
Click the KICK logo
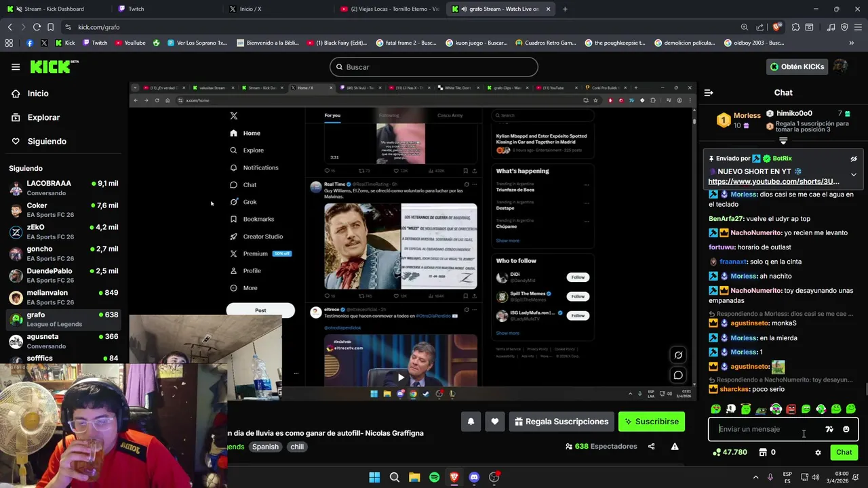[54, 66]
